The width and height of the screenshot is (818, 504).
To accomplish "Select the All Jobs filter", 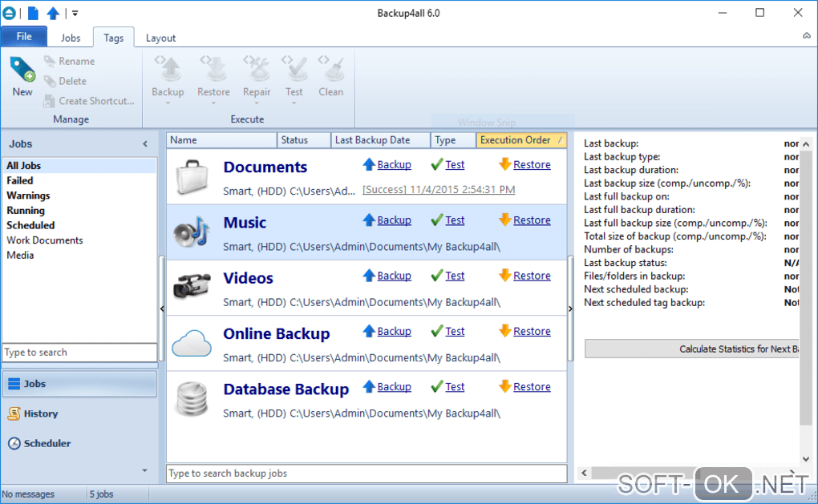I will point(79,166).
